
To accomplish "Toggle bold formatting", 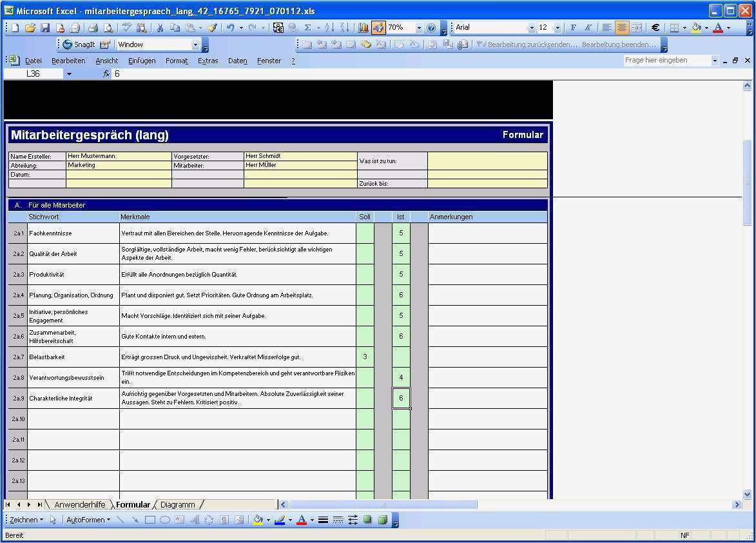I will 574,27.
